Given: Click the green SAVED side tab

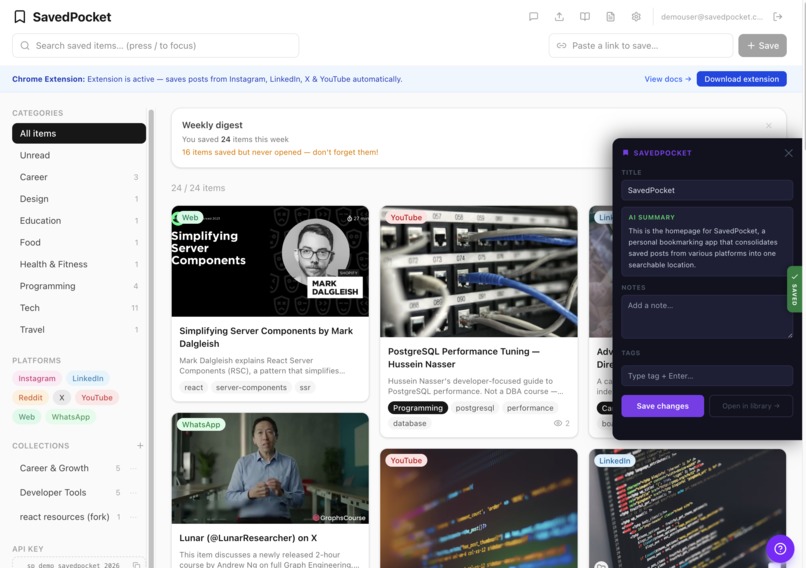Looking at the screenshot, I should point(794,289).
